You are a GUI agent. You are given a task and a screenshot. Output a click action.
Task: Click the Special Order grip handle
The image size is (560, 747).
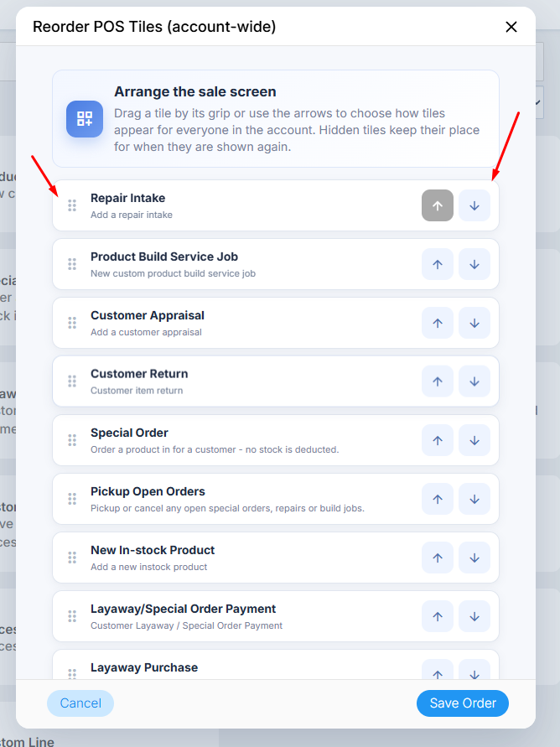coord(72,440)
